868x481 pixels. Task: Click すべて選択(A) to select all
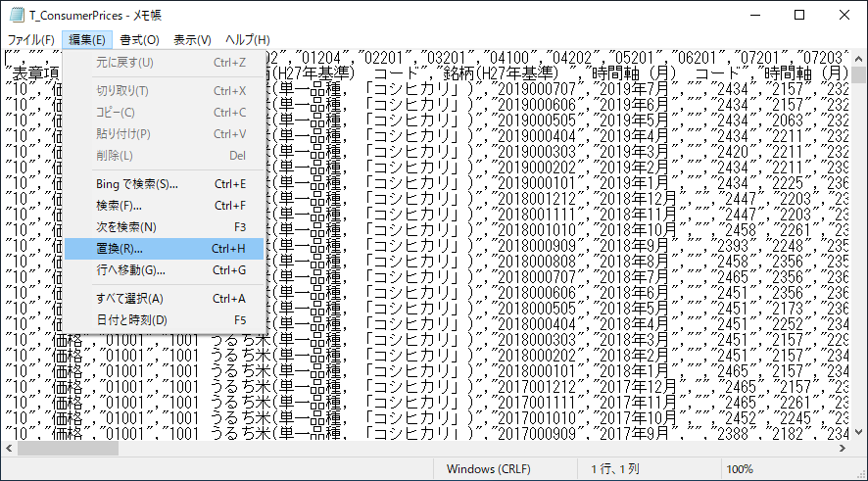(x=129, y=299)
